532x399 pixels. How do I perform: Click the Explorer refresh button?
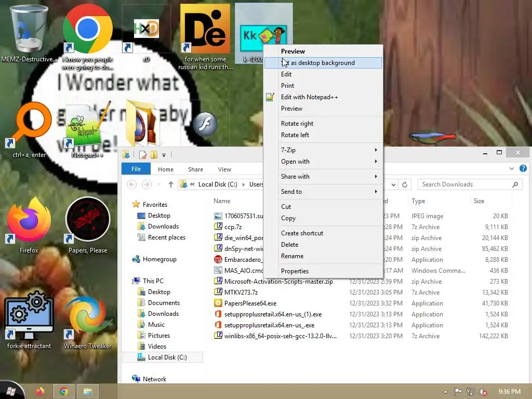click(x=405, y=184)
